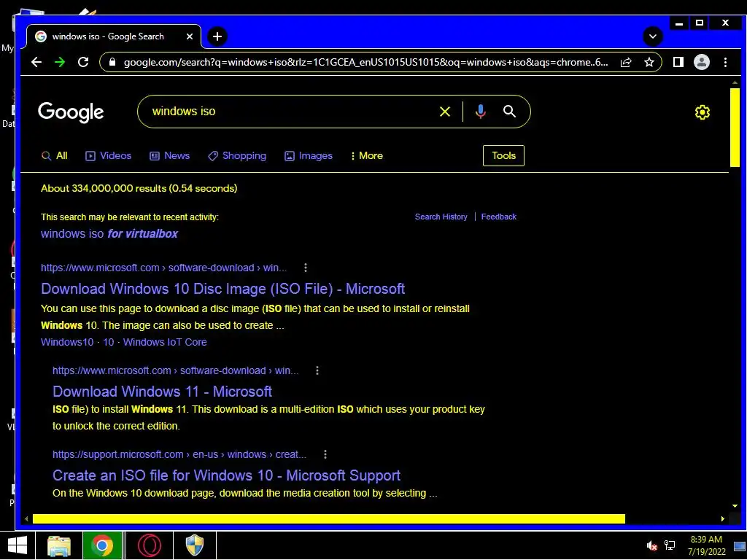Screen dimensions: 747x560
Task: Reload the Google search page
Action: [x=83, y=63]
